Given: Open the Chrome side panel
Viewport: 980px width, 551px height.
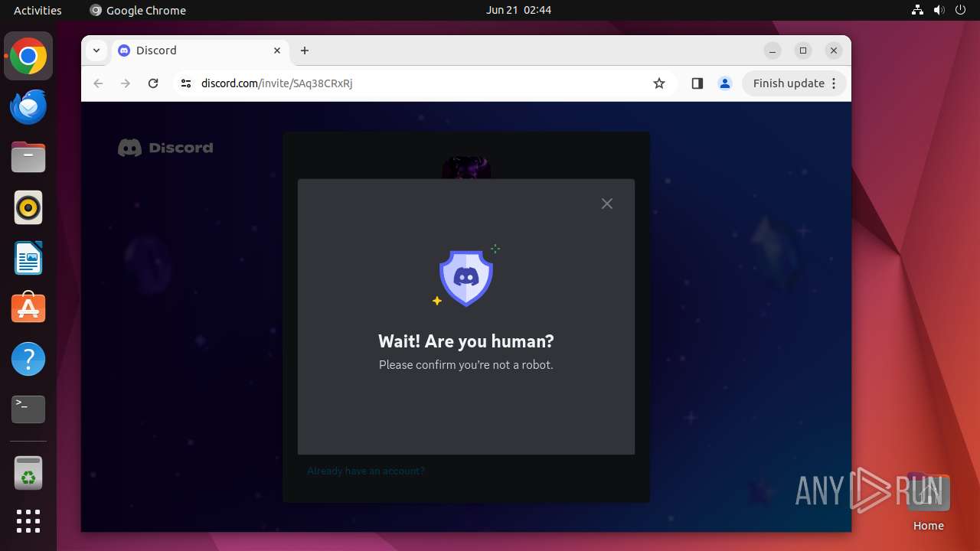Looking at the screenshot, I should pyautogui.click(x=697, y=83).
